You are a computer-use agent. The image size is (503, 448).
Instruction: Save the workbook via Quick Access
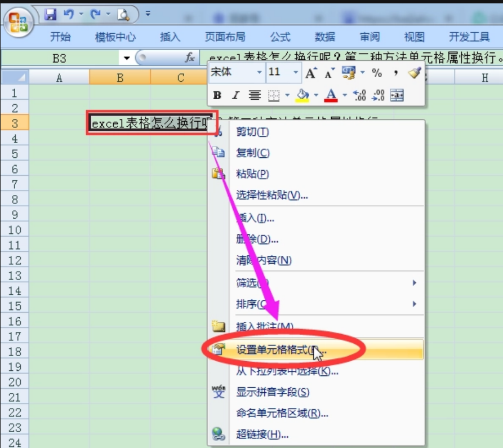pyautogui.click(x=51, y=14)
